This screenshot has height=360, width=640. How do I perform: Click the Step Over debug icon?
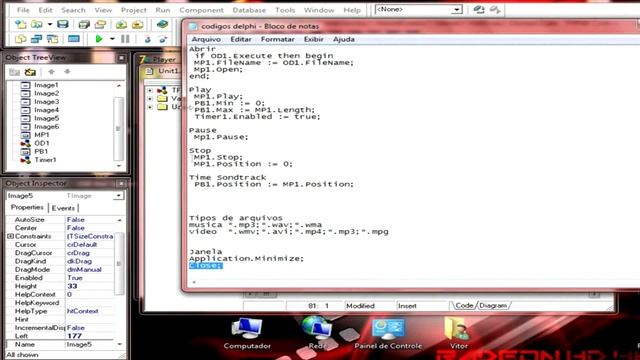pos(163,39)
